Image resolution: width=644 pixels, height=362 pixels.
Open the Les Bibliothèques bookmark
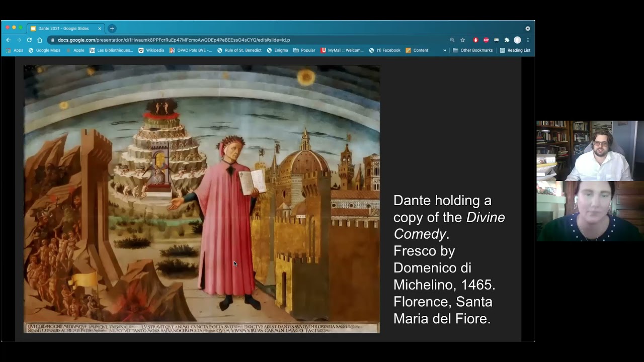pos(111,50)
